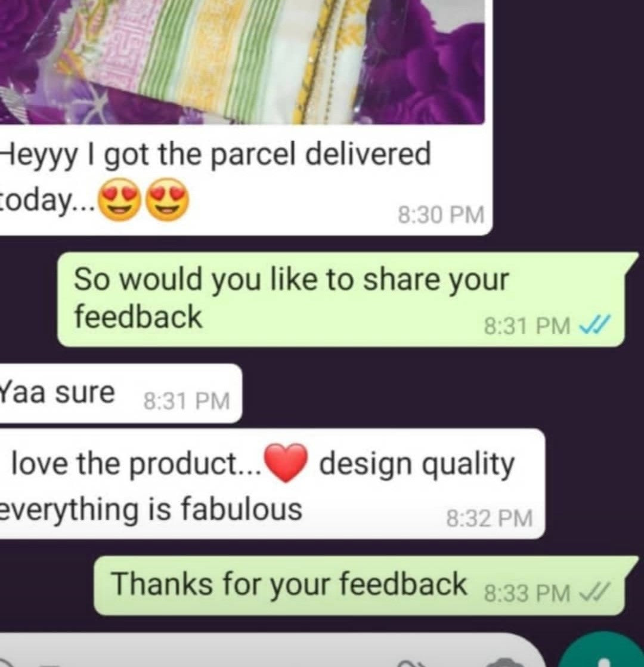The width and height of the screenshot is (644, 667).
Task: Open the camera icon in message bar
Action: pyautogui.click(x=506, y=663)
